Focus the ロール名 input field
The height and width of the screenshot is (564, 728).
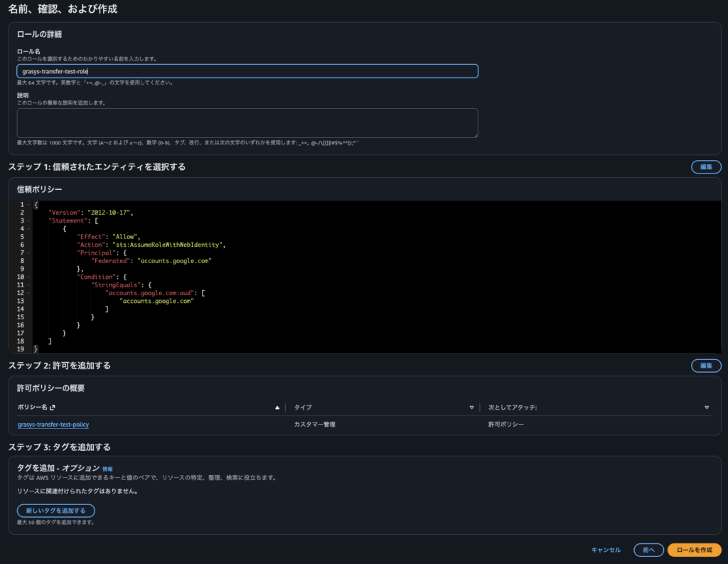coord(247,71)
